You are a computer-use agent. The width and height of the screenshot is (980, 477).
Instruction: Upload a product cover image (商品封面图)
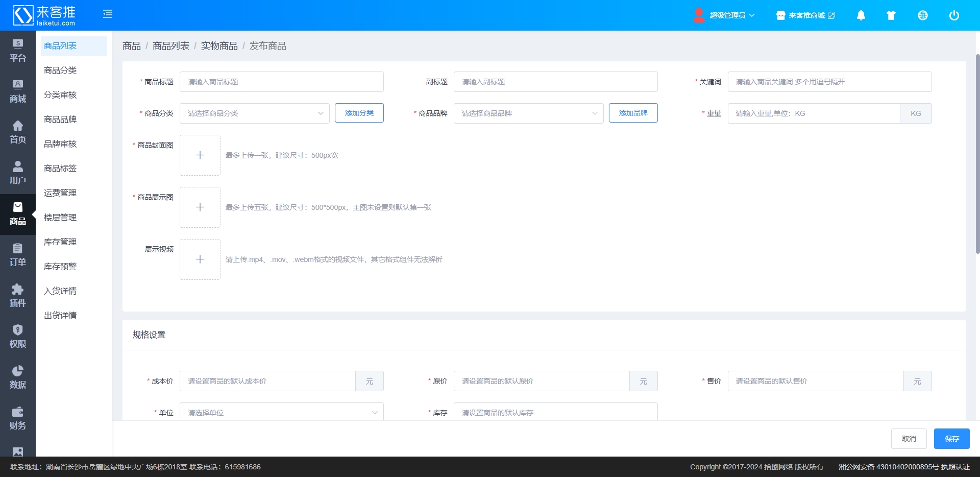200,155
